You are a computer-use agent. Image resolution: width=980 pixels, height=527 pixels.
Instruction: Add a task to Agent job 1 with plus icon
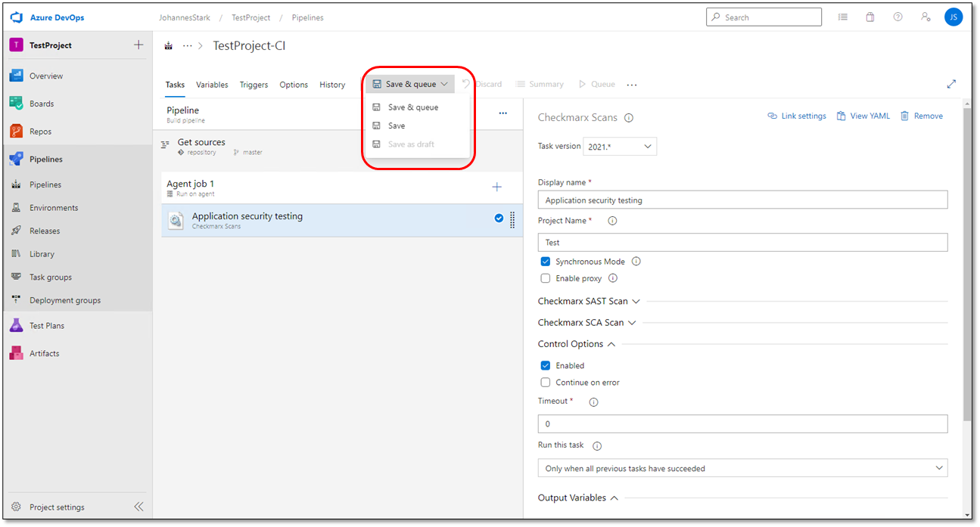497,187
